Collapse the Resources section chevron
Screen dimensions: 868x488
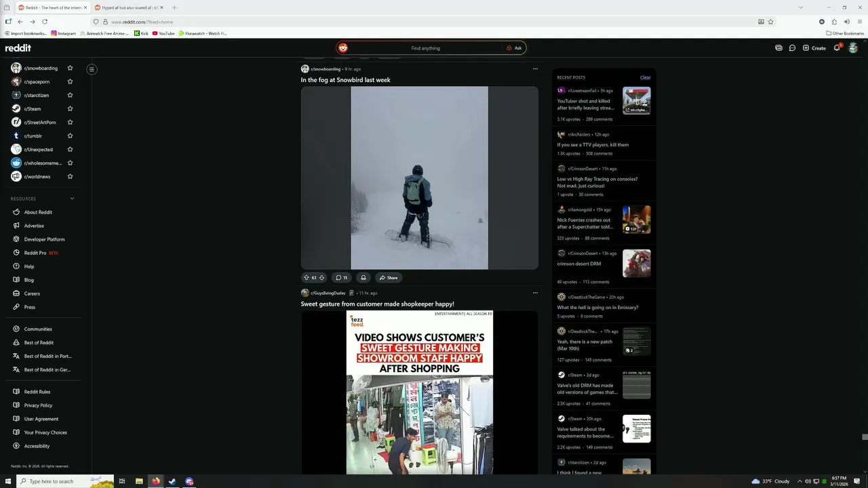[x=72, y=199]
